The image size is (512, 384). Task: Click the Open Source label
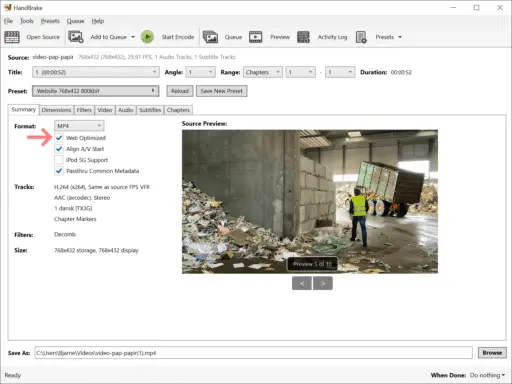coord(43,37)
